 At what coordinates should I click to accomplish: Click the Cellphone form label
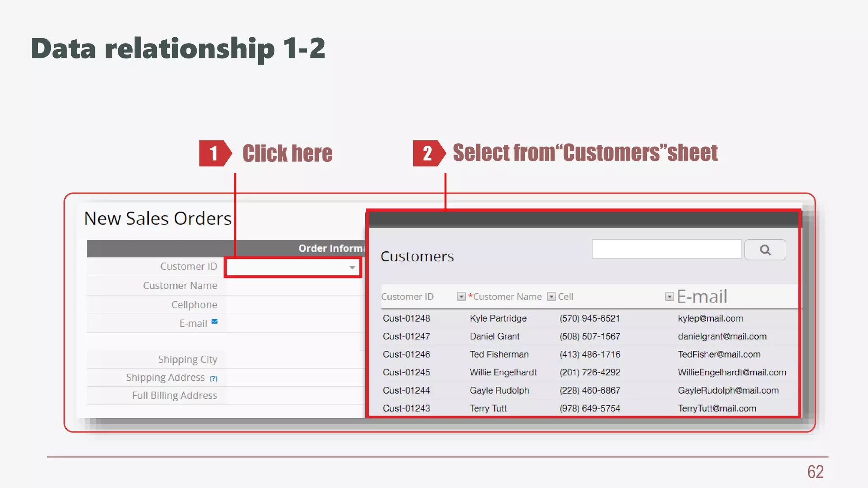tap(194, 305)
